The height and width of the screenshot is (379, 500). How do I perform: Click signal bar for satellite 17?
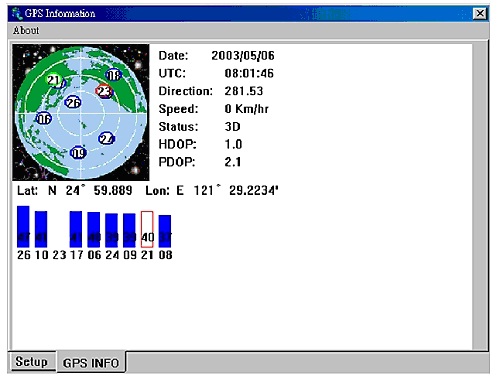coord(76,229)
